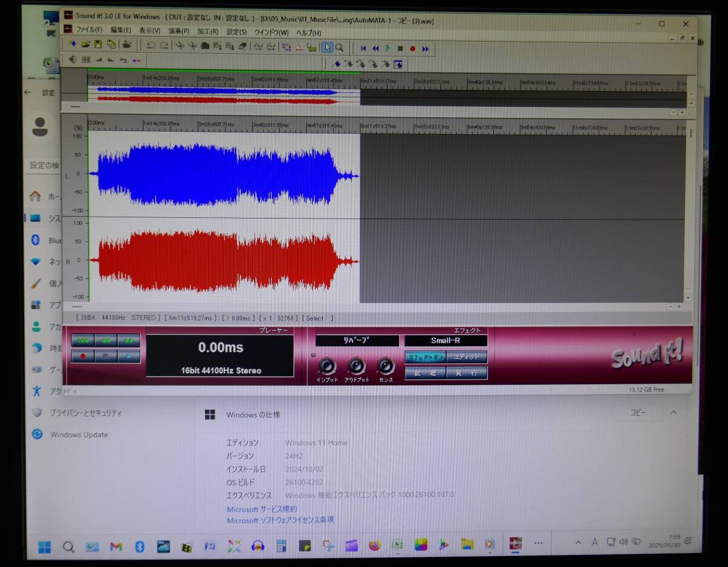Click the New file toolbar icon
The image size is (728, 567).
click(x=72, y=45)
